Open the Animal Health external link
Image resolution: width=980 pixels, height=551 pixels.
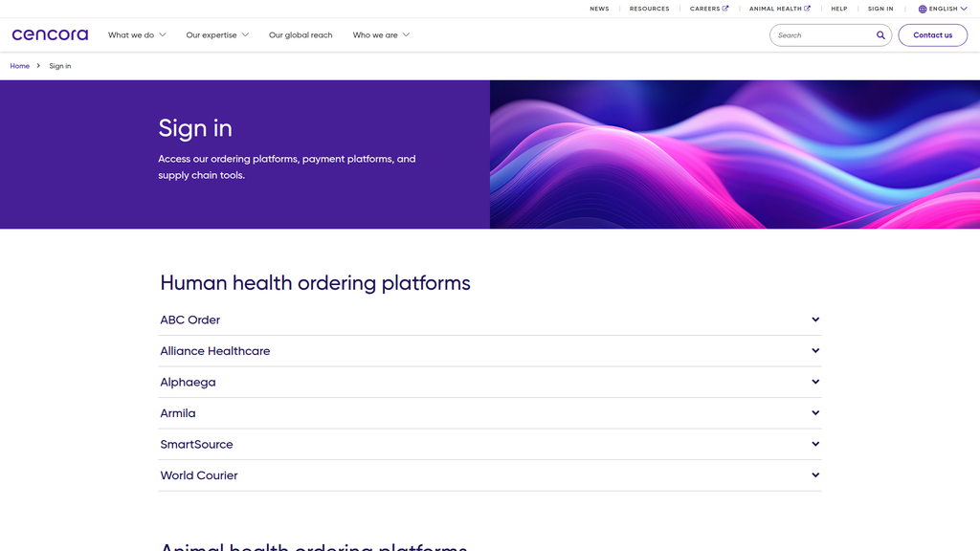pos(779,9)
